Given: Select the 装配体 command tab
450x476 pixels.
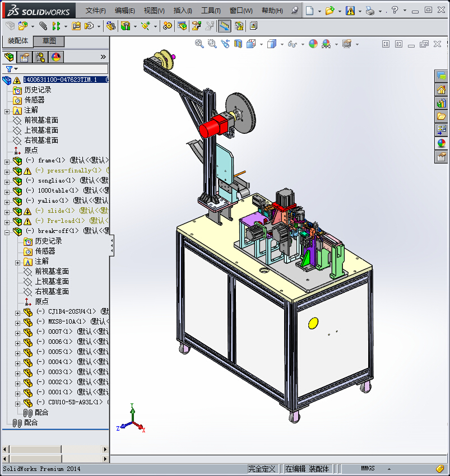Looking at the screenshot, I should [x=17, y=41].
